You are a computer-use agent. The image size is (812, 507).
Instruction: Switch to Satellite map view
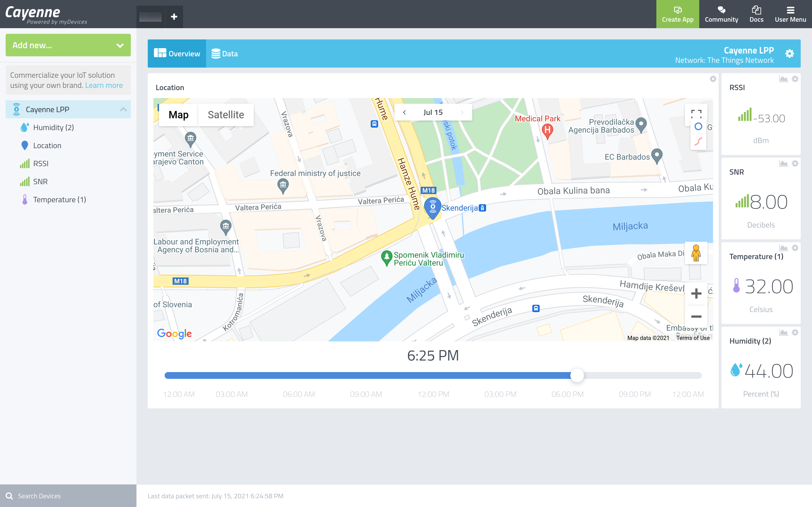226,115
